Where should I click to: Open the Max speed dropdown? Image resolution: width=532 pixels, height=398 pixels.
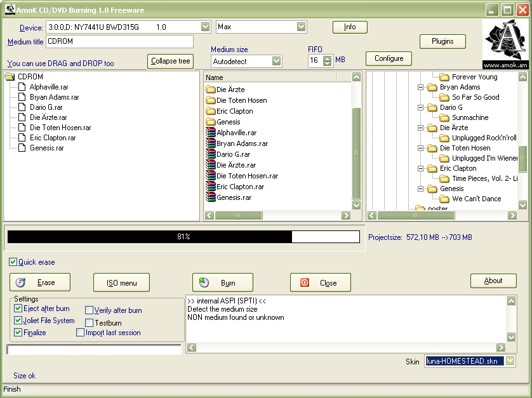(x=301, y=27)
